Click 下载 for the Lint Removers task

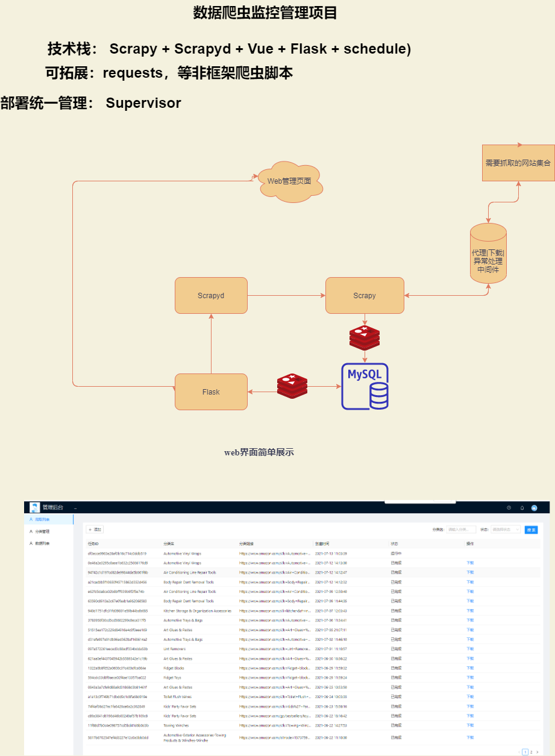click(470, 649)
